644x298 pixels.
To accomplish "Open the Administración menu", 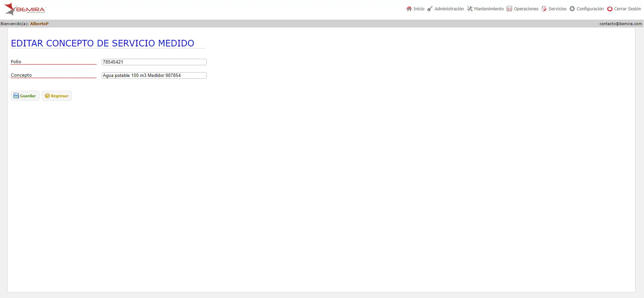I will (x=445, y=9).
